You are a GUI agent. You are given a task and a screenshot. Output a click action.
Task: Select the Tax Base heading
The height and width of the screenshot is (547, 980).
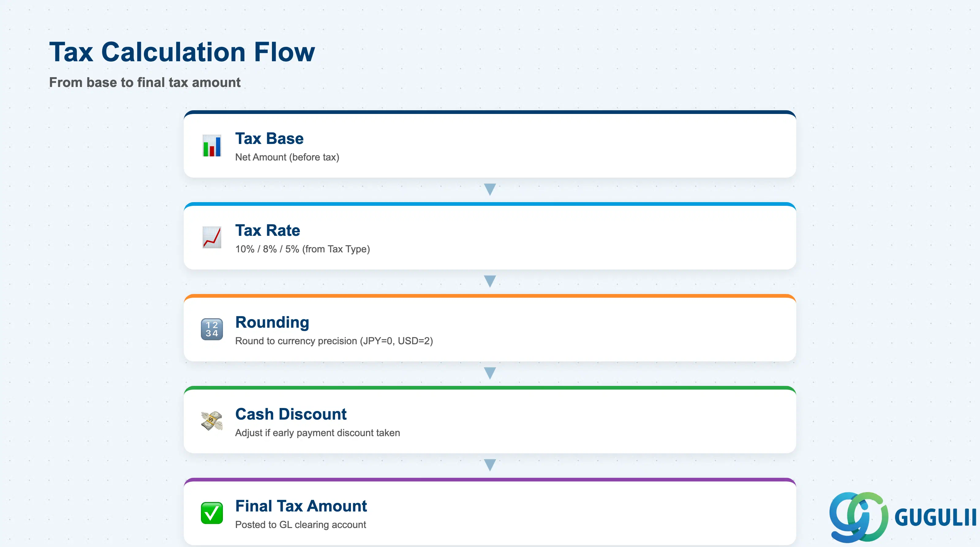(269, 138)
